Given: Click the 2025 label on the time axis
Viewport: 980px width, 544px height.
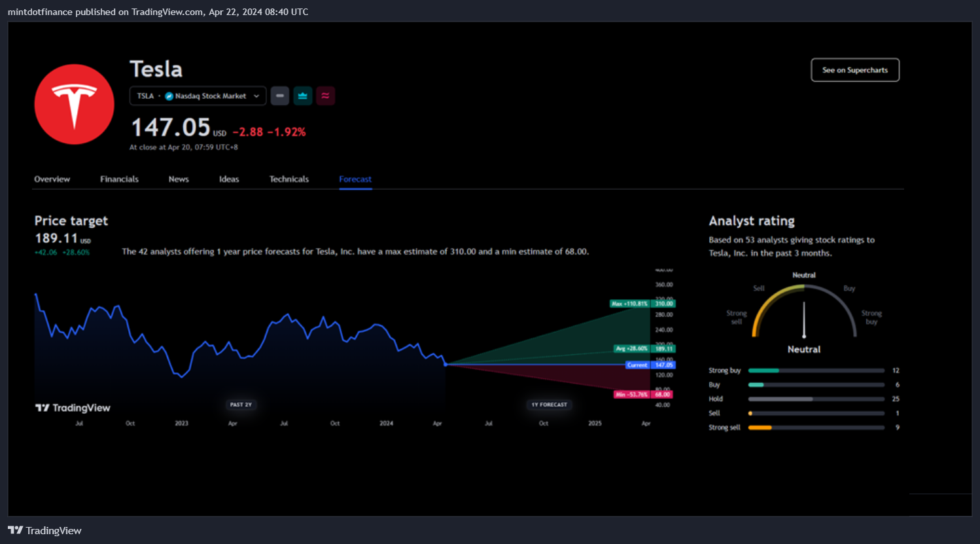Looking at the screenshot, I should 595,424.
